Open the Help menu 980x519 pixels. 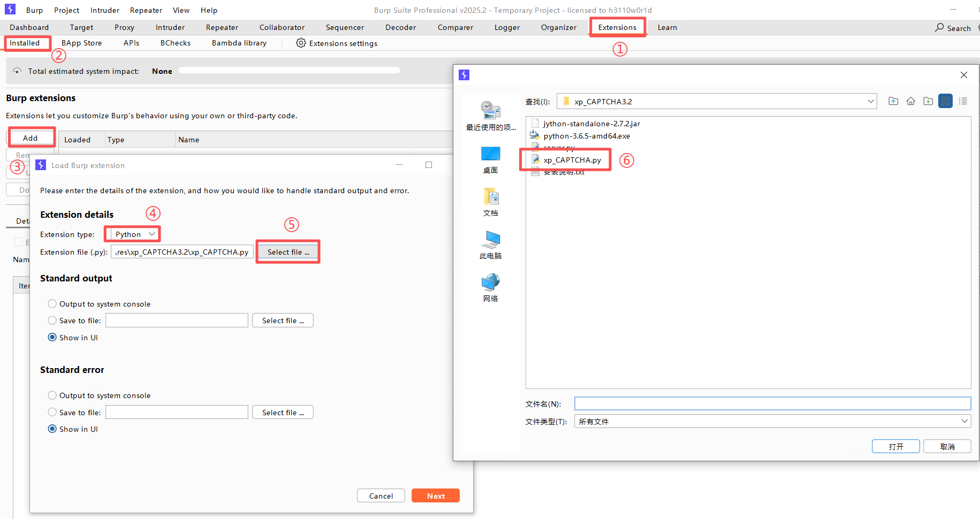click(209, 10)
